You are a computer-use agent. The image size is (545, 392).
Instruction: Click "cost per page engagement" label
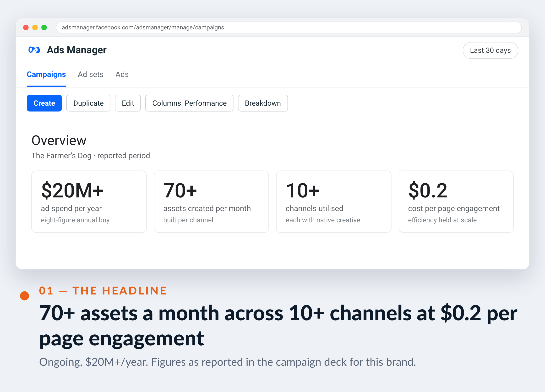454,208
